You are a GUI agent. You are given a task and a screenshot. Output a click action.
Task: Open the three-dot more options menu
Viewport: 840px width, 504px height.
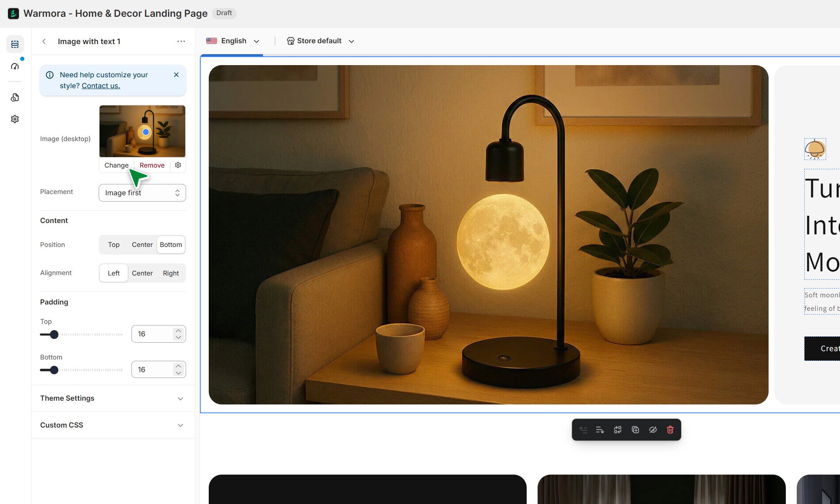point(181,41)
